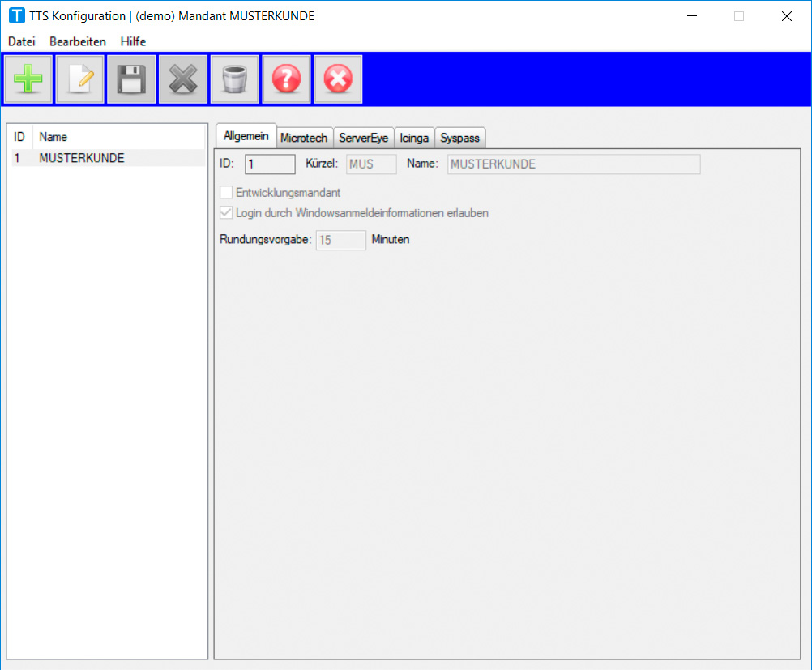This screenshot has height=670, width=812.
Task: Open the Icinga tab
Action: pyautogui.click(x=414, y=138)
